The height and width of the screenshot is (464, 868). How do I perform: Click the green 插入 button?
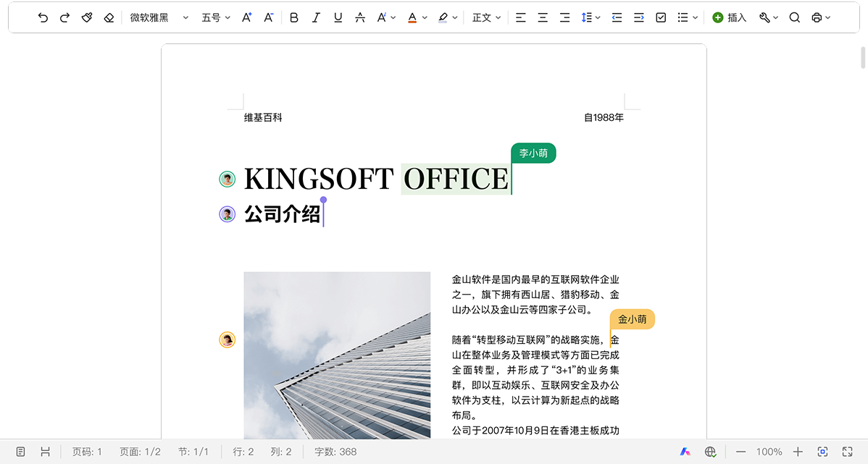[729, 17]
